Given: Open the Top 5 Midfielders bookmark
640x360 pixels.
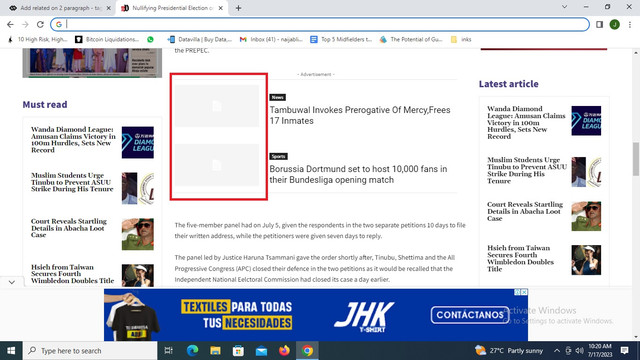Looking at the screenshot, I should 341,40.
